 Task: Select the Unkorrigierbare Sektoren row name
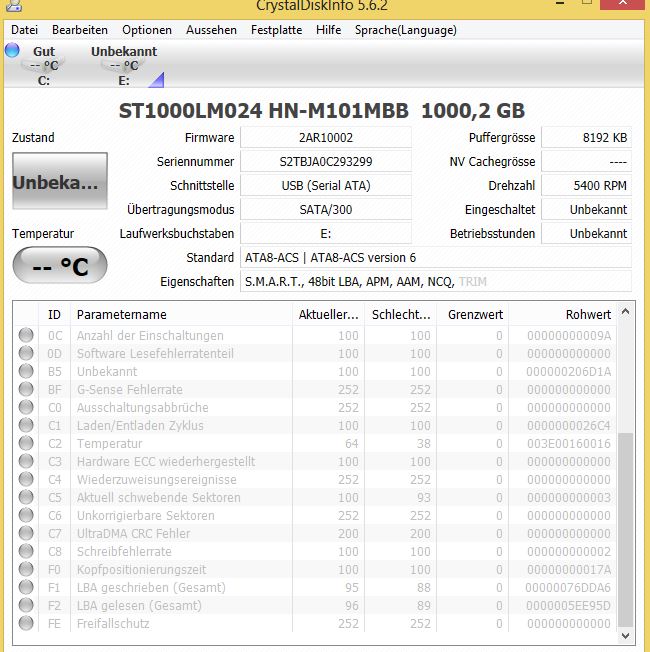(x=146, y=516)
